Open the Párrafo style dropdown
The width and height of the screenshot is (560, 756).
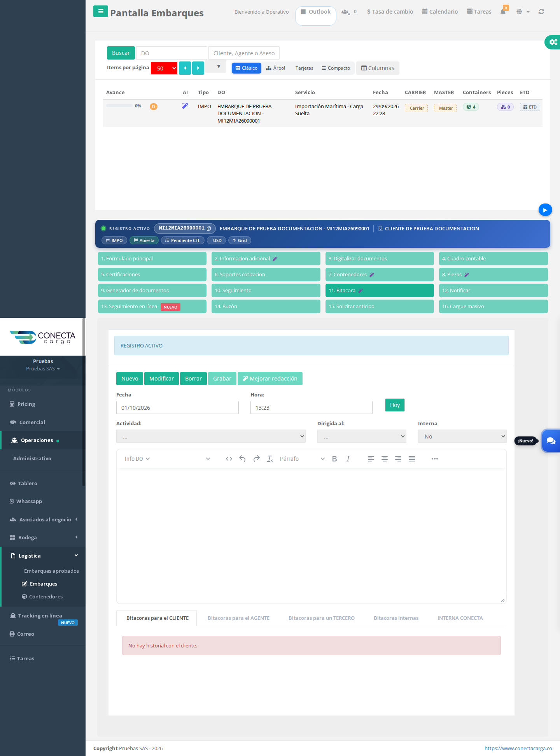tap(302, 459)
